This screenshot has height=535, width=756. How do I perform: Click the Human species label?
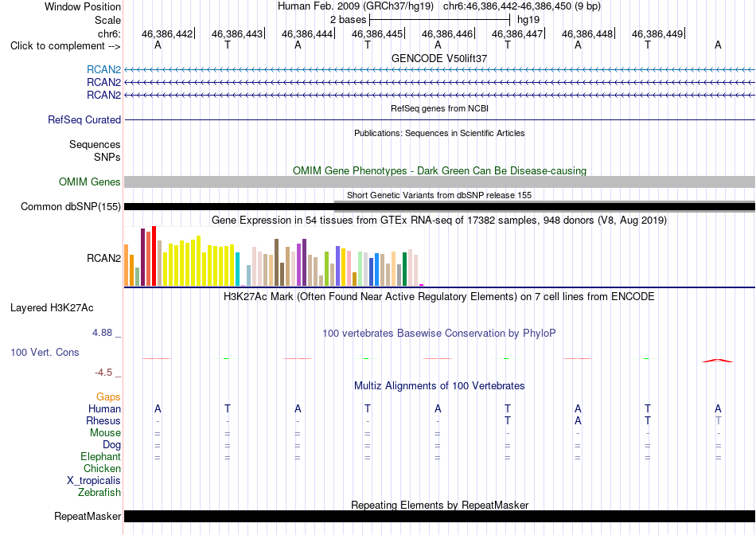[x=104, y=408]
